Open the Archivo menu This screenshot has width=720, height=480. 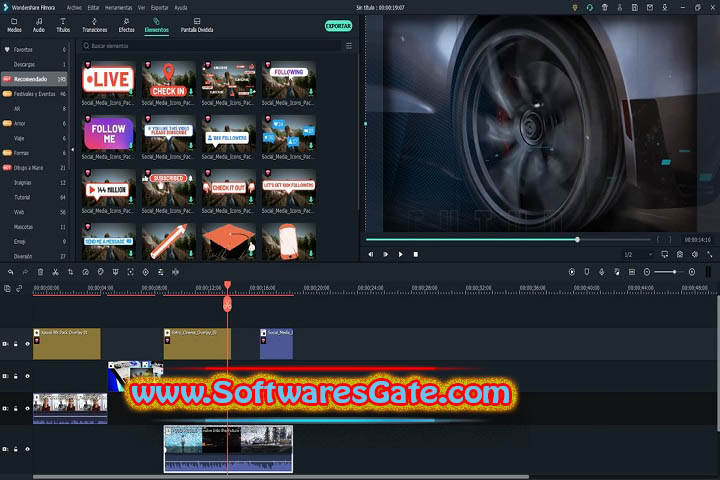point(74,7)
